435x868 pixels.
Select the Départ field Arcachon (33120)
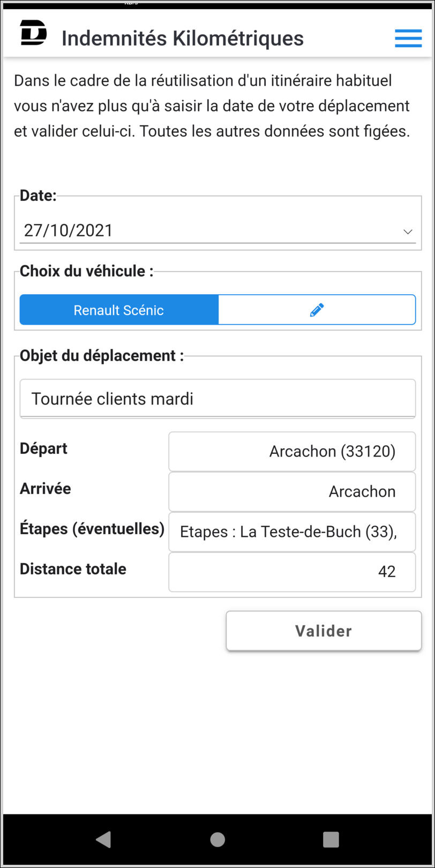292,451
